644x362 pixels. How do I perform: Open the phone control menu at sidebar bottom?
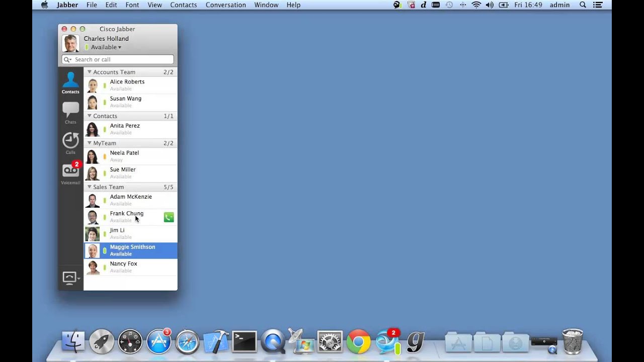71,278
